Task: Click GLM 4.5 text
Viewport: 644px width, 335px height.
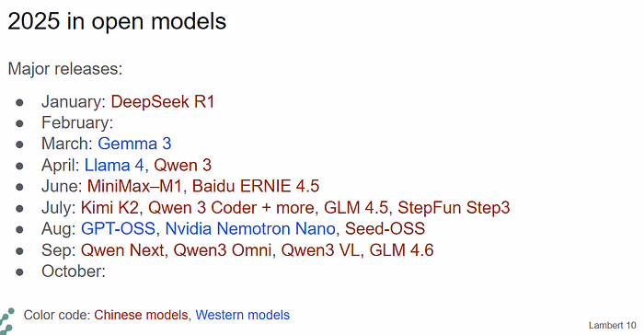Action: pyautogui.click(x=356, y=208)
